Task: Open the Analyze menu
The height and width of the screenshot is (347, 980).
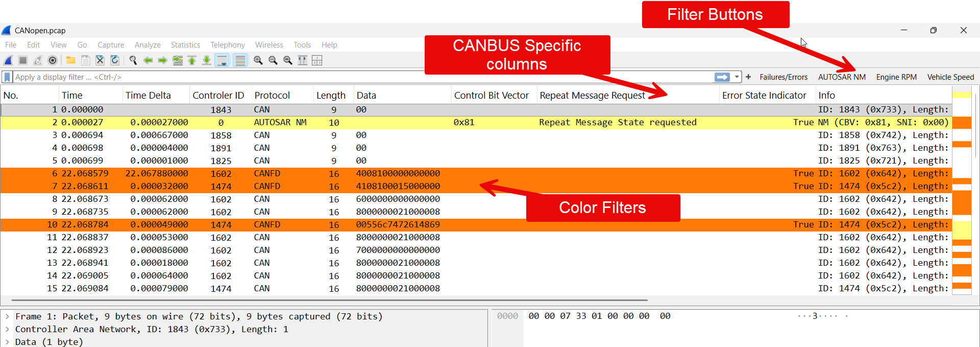Action: [x=148, y=45]
